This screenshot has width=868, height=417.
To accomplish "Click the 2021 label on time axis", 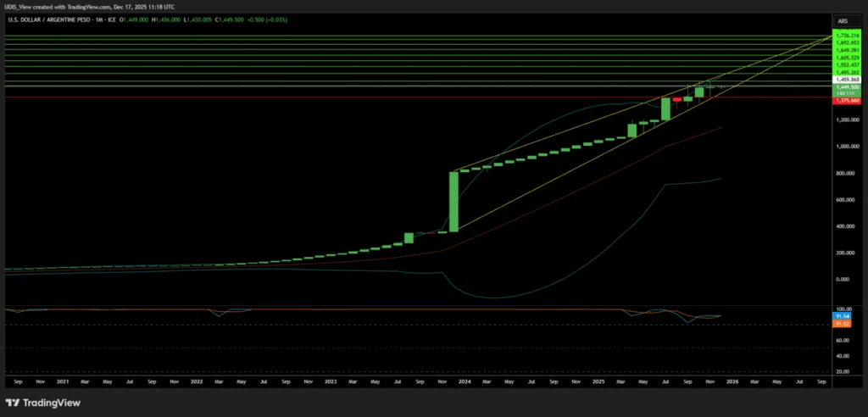I will coord(62,381).
